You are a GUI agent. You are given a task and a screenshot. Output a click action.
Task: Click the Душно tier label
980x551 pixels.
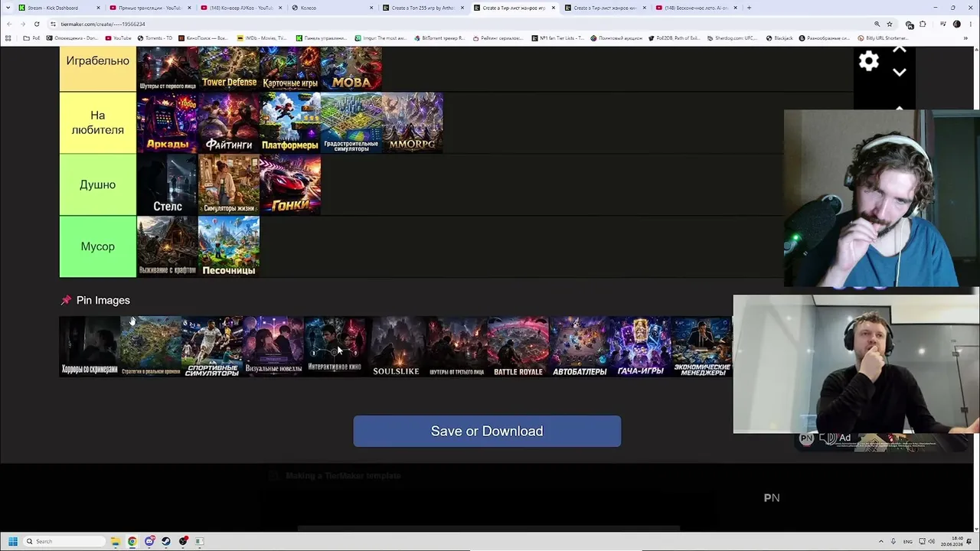[98, 184]
